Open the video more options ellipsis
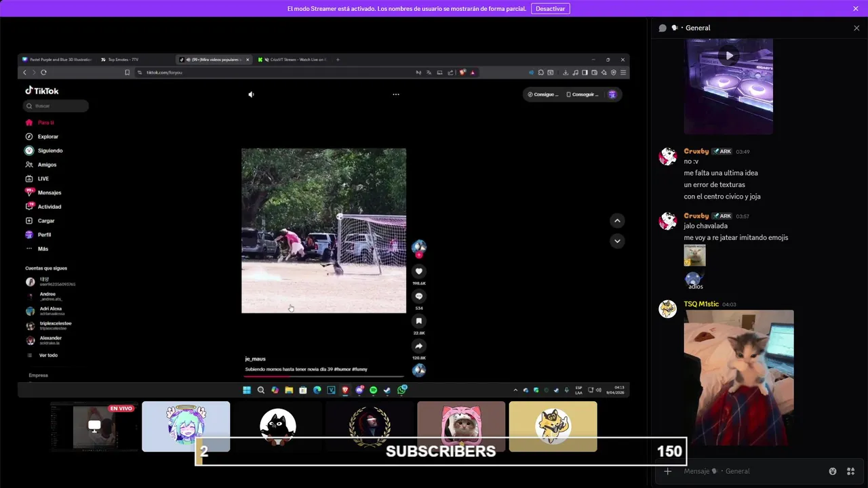Screen dimensions: 868x488 (396, 94)
